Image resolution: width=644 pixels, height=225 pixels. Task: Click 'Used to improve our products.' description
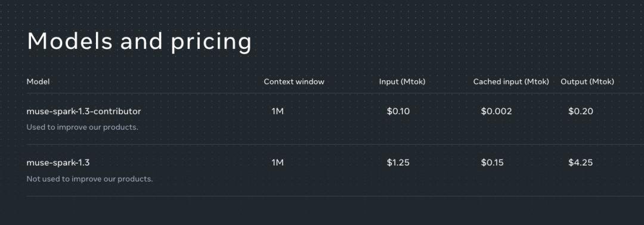coord(82,127)
